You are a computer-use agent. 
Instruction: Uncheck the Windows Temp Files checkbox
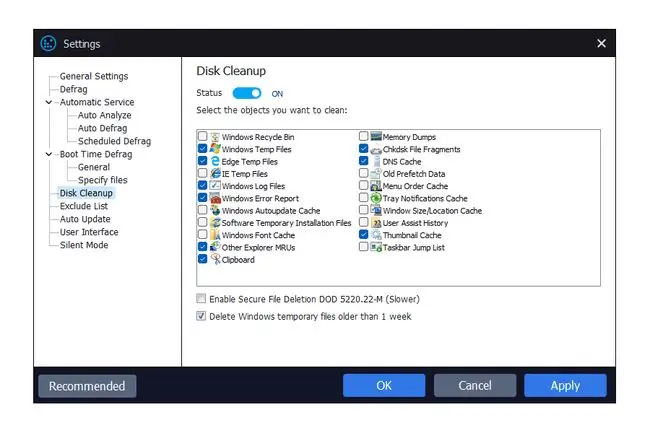point(202,149)
